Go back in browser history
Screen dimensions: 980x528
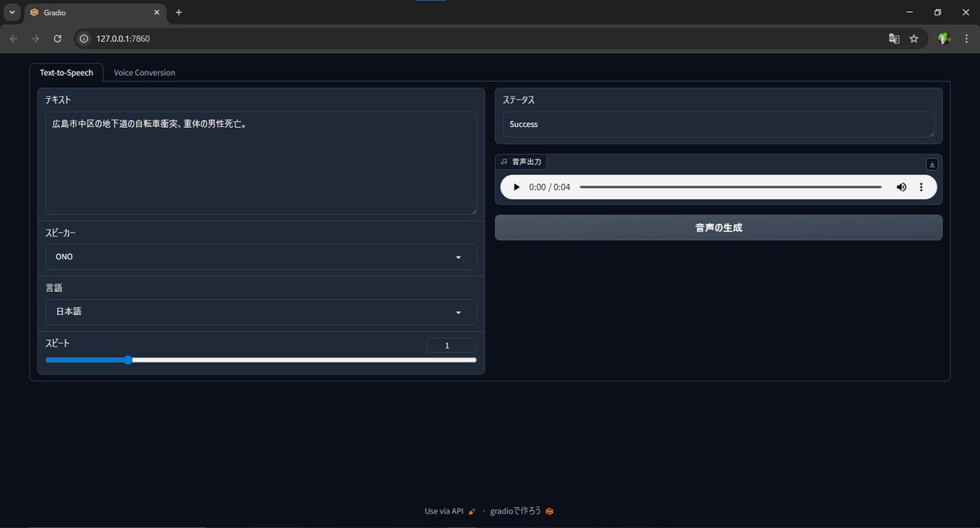(x=14, y=39)
